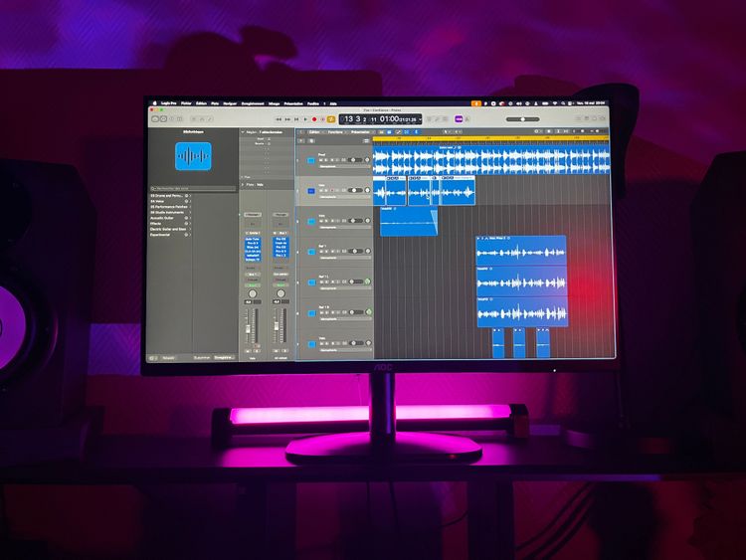Click the Ref 1 R track's audio icon

click(x=311, y=313)
